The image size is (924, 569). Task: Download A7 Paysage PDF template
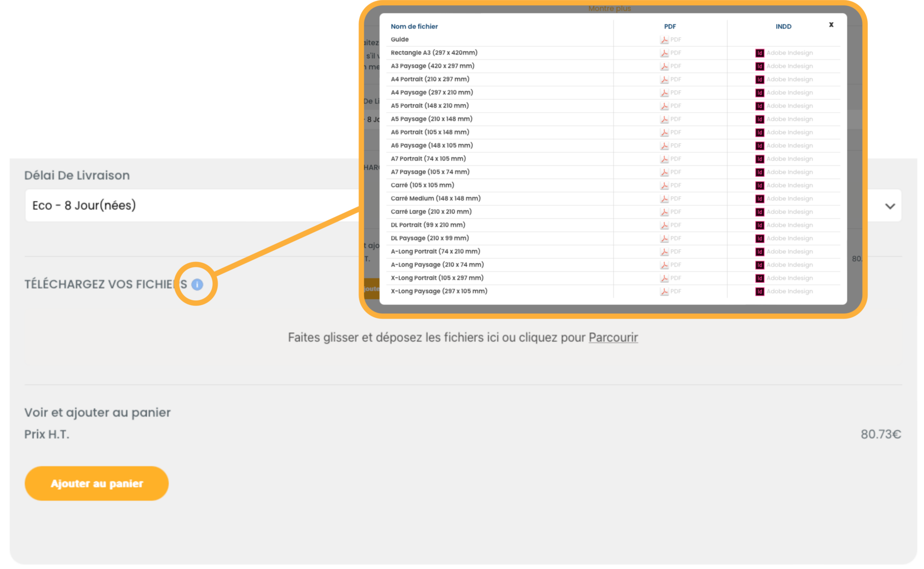(x=670, y=172)
